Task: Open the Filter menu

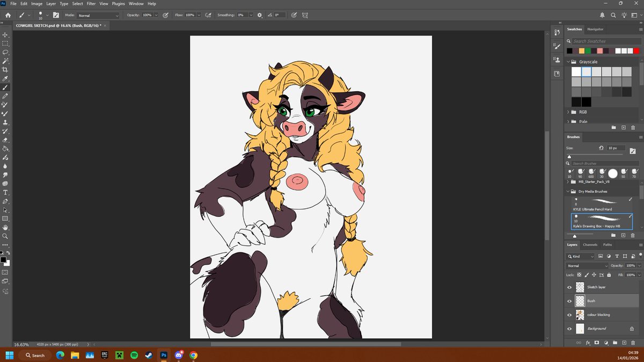Action: click(91, 3)
